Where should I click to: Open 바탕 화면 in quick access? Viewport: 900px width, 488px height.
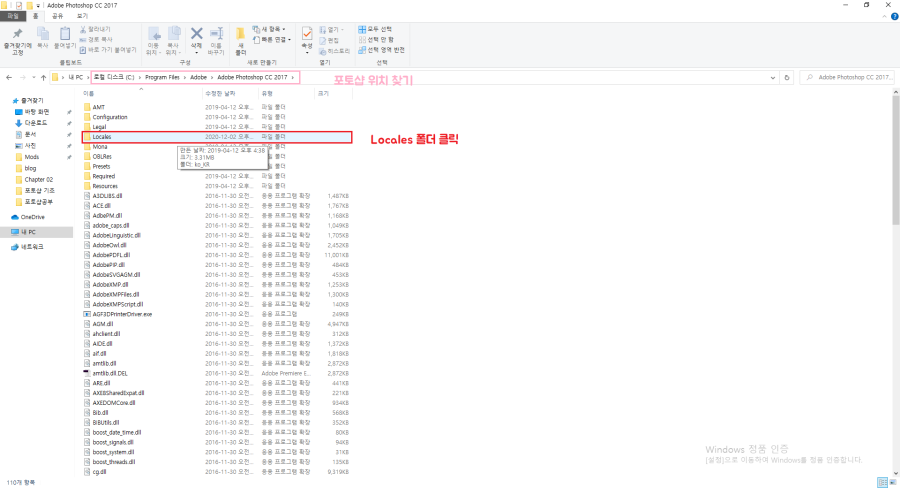pyautogui.click(x=32, y=112)
